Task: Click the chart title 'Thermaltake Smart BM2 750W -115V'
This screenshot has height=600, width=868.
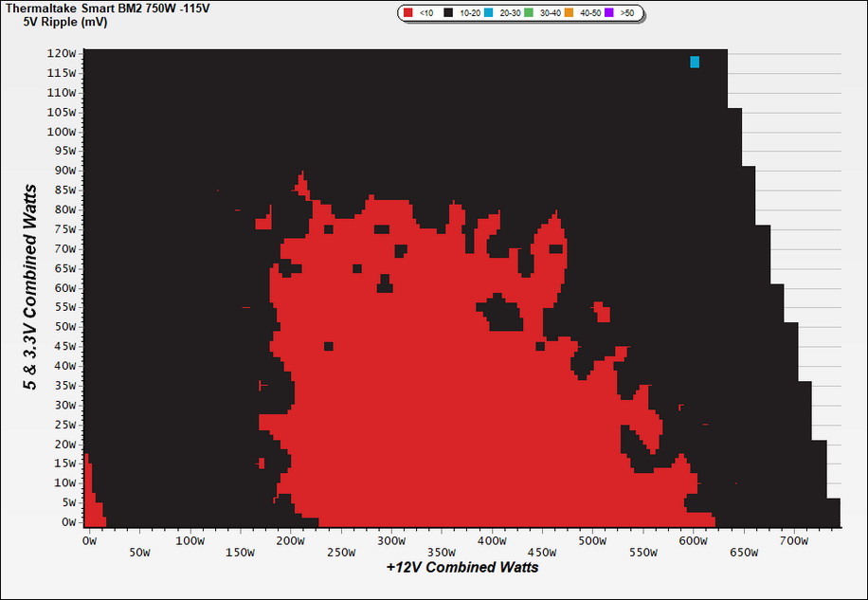Action: 107,9
